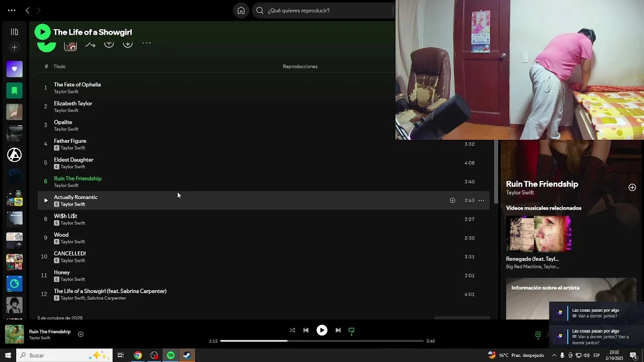644x362 pixels.
Task: Open Sabrina Carpenter artist link on track 12
Action: [x=107, y=298]
